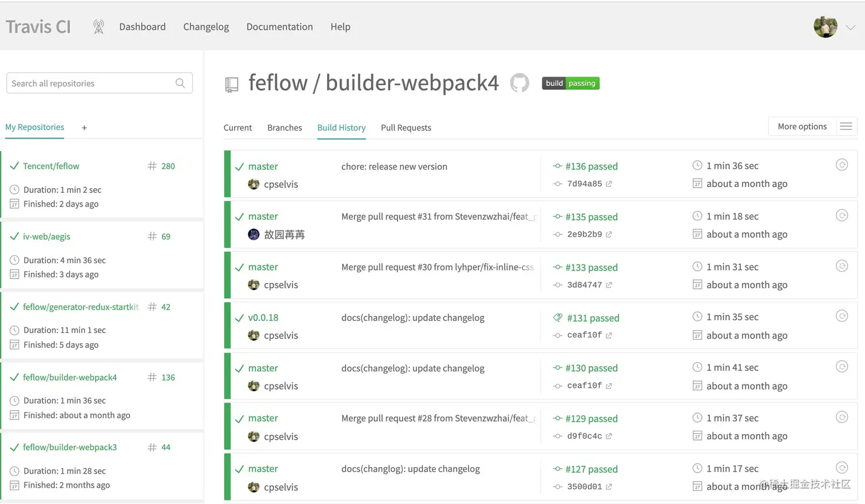The width and height of the screenshot is (865, 504).
Task: Switch to the Pull Requests tab
Action: point(406,128)
